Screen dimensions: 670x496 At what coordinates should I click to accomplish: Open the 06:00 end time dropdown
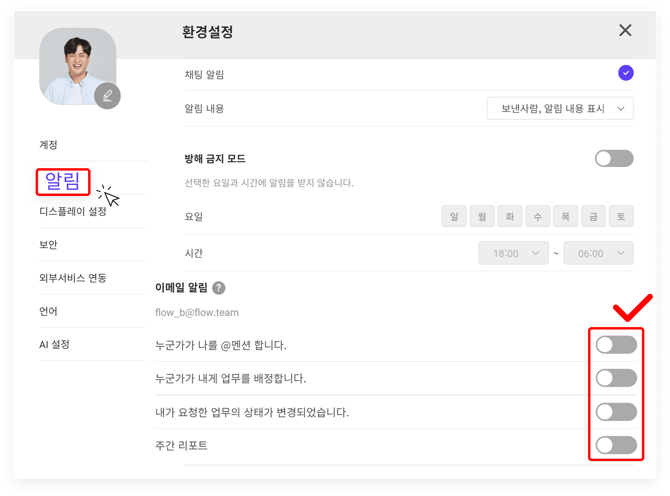(x=598, y=254)
